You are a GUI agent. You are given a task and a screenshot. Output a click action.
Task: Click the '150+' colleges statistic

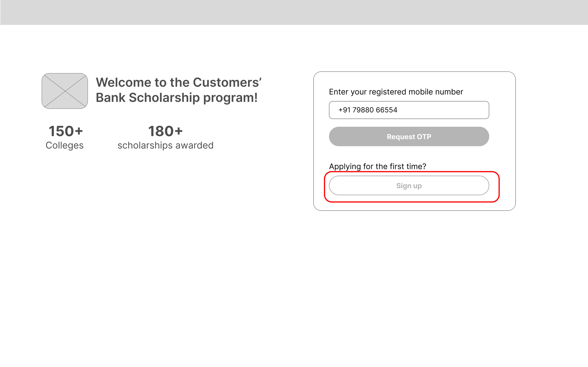click(66, 131)
